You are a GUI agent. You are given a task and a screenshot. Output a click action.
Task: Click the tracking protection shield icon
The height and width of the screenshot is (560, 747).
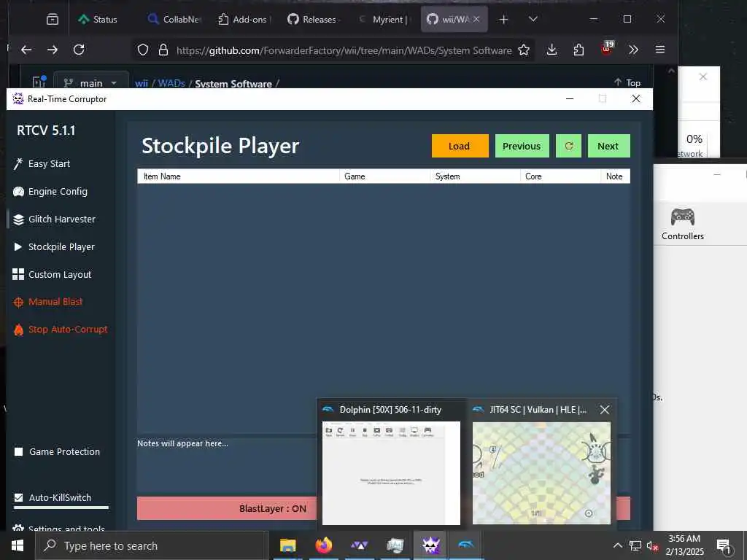point(143,50)
